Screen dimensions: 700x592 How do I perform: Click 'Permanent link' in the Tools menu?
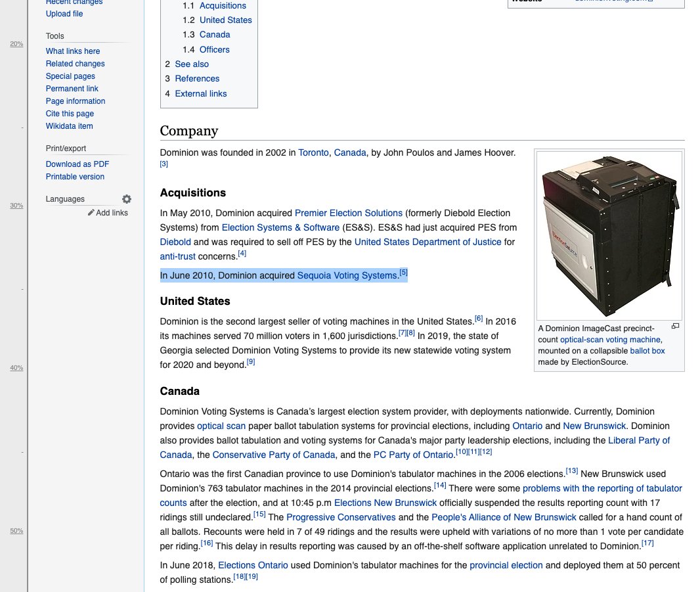(73, 88)
